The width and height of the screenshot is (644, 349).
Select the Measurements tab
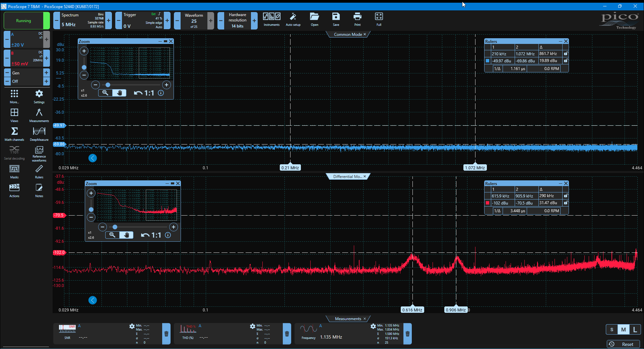[x=348, y=319]
